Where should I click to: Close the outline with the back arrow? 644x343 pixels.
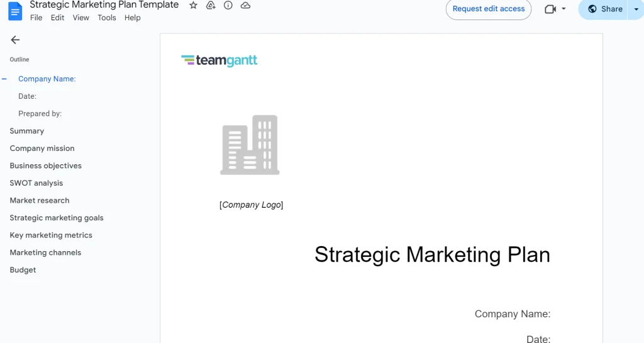tap(15, 40)
